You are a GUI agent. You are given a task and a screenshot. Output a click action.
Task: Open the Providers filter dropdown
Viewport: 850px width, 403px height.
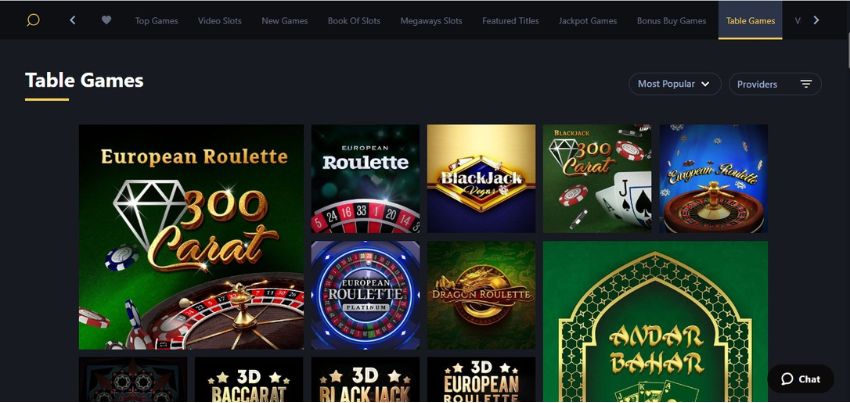[775, 84]
